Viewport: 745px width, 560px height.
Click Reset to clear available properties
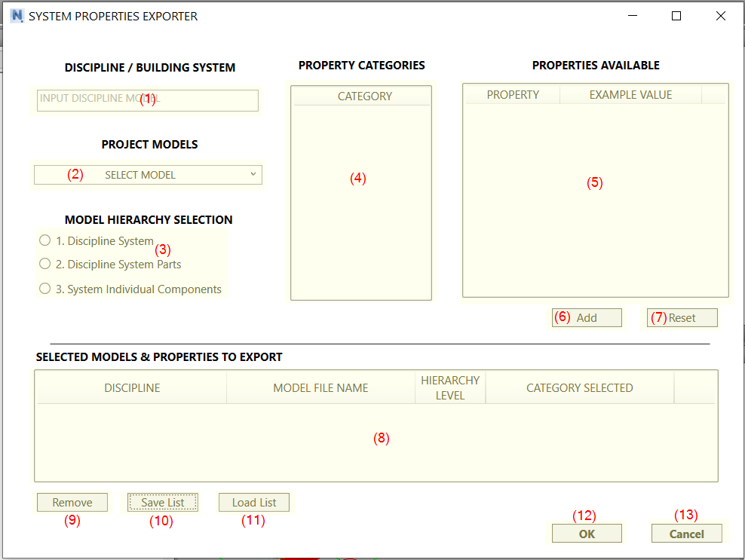[x=682, y=317]
